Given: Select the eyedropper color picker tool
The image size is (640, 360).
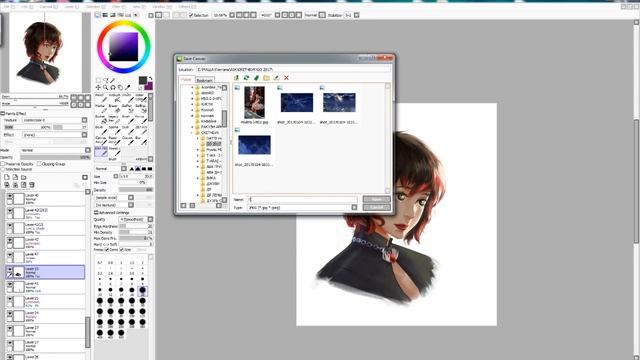Looking at the screenshot, I should [128, 87].
